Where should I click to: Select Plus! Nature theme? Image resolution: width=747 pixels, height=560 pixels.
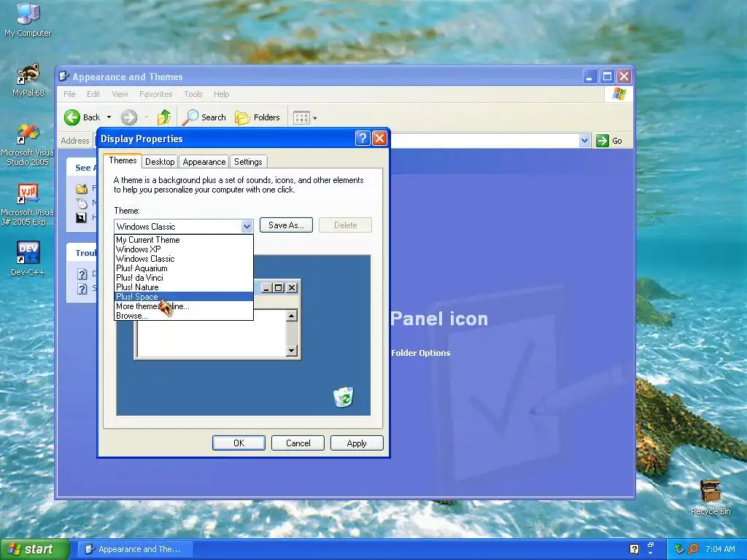pyautogui.click(x=183, y=287)
